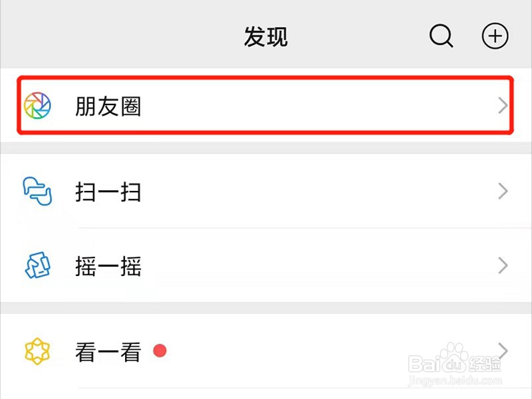
Task: Tap the plus (+) icon in the top bar
Action: point(495,37)
